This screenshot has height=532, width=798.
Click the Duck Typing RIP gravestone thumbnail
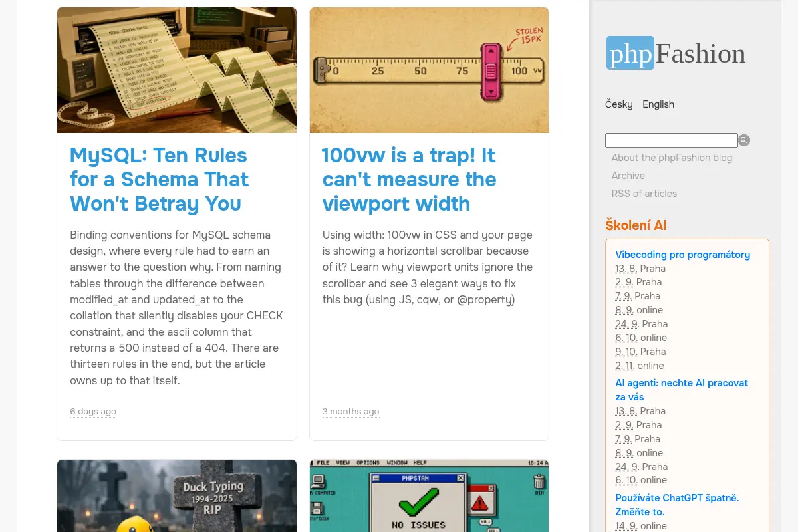(x=177, y=495)
